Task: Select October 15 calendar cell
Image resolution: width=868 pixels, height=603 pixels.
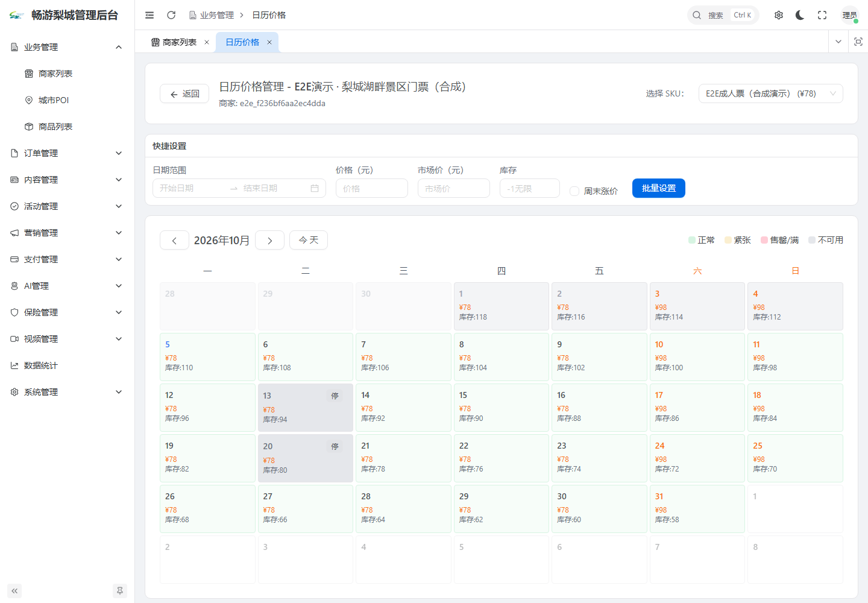Action: (502, 408)
